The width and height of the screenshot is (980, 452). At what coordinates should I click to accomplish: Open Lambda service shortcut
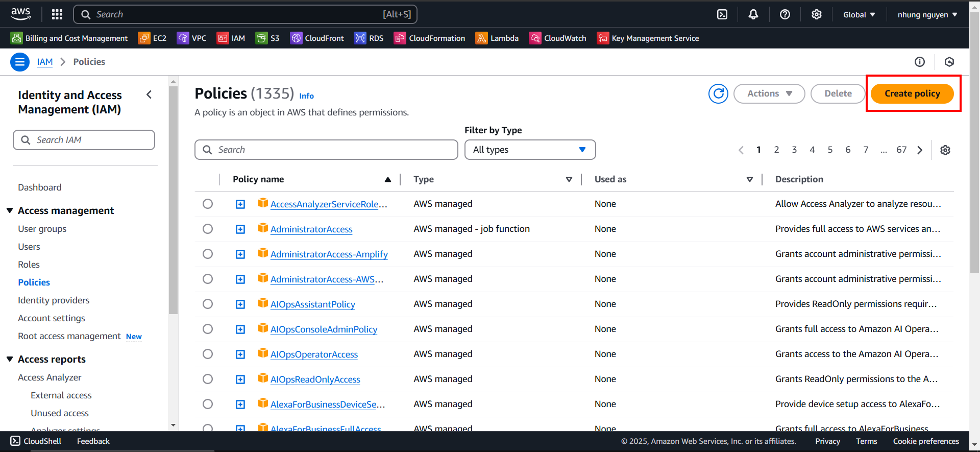pos(497,38)
